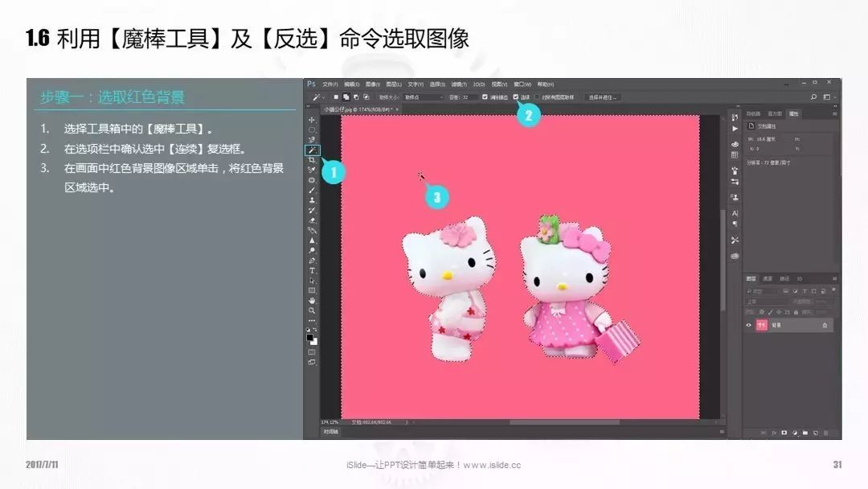Click the 容差 tolerance input field

pyautogui.click(x=470, y=97)
